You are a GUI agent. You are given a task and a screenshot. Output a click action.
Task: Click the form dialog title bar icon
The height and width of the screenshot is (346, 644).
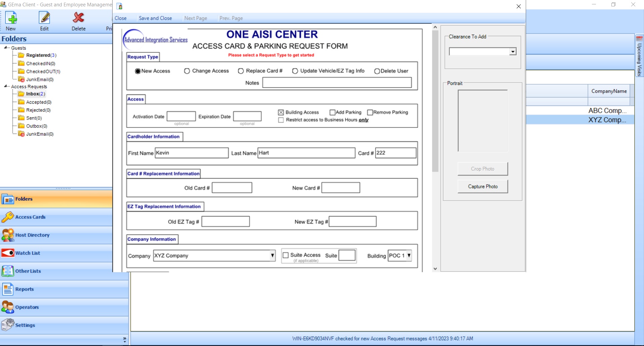[x=120, y=6]
